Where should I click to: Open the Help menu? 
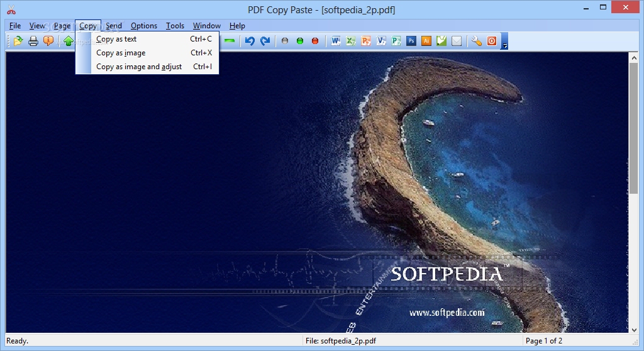(x=237, y=26)
